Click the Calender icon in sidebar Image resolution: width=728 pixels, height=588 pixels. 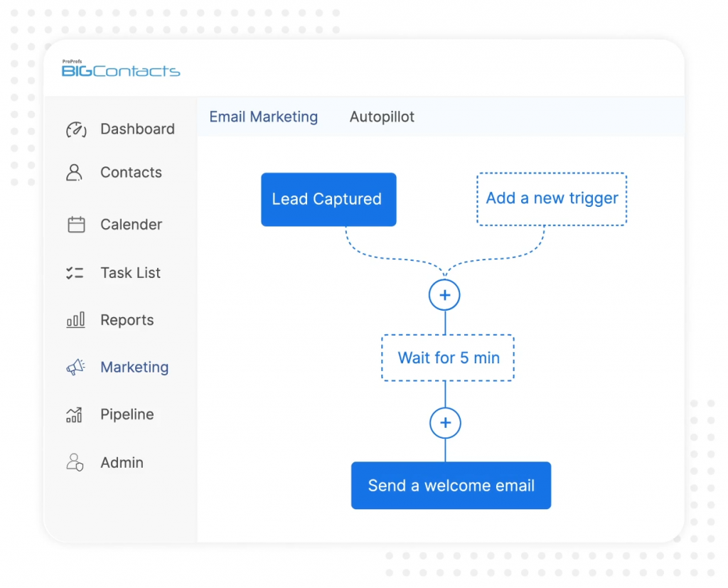tap(76, 225)
